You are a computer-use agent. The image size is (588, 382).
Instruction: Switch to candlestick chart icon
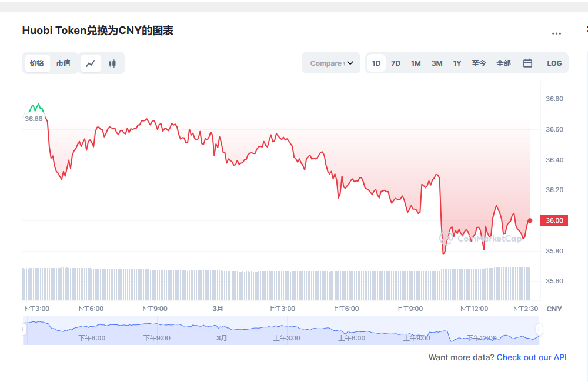112,63
